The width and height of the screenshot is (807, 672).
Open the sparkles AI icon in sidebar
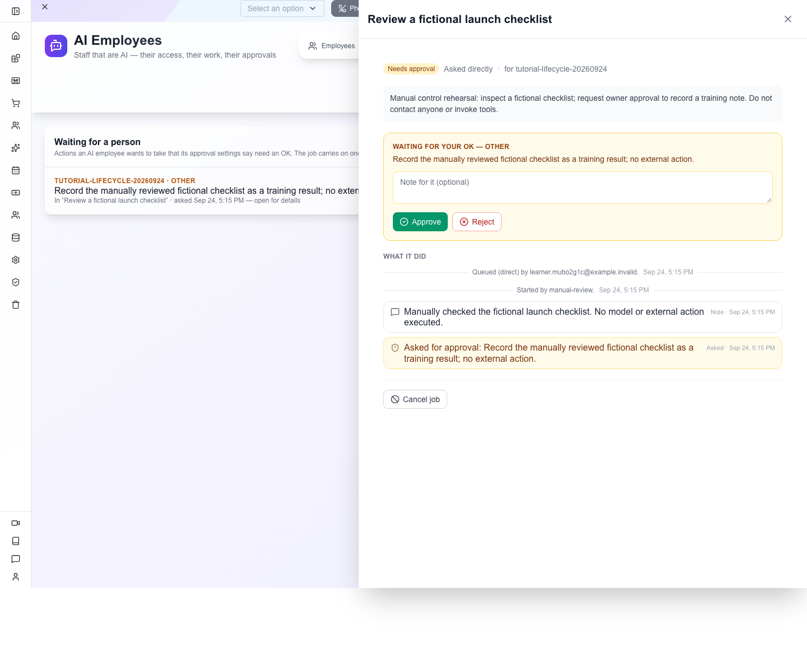coord(16,148)
